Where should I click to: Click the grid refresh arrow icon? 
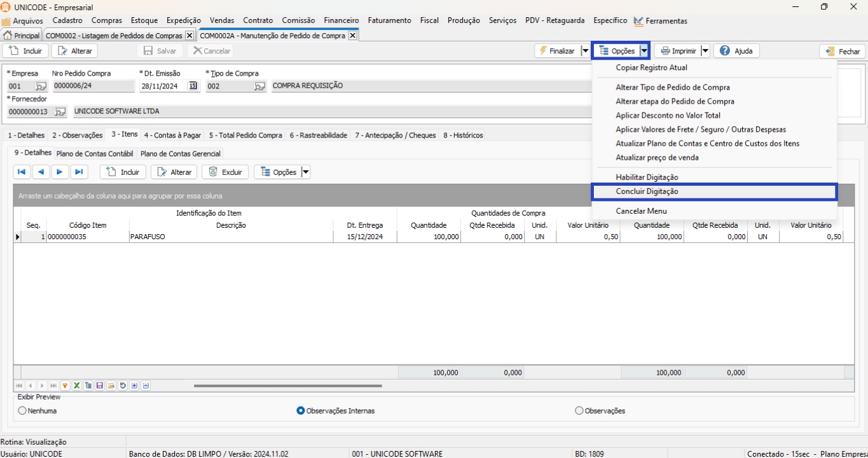point(123,385)
